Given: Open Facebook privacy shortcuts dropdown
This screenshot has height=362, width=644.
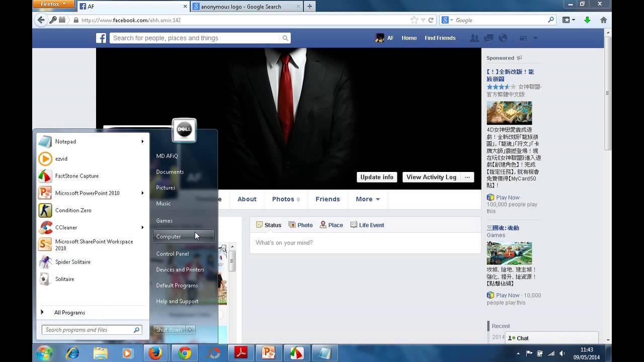Looking at the screenshot, I should [523, 38].
